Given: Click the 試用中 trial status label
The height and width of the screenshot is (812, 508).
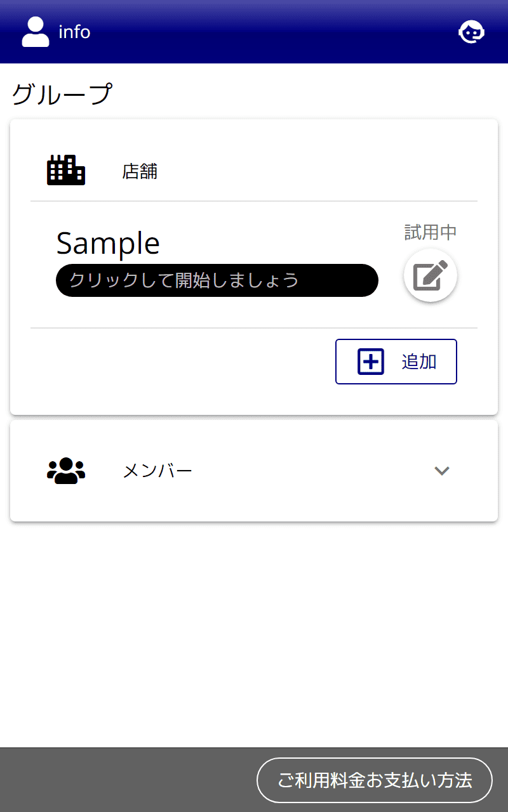Looking at the screenshot, I should point(431,232).
